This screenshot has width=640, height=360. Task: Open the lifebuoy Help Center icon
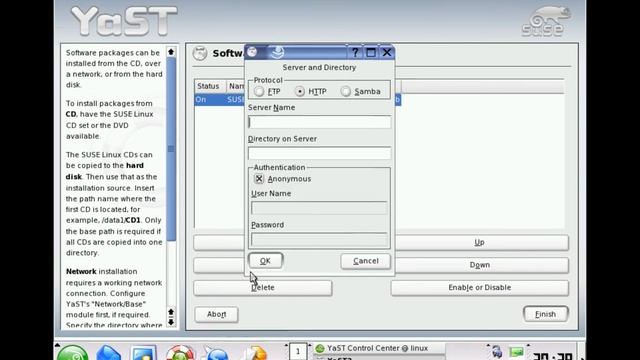180,353
